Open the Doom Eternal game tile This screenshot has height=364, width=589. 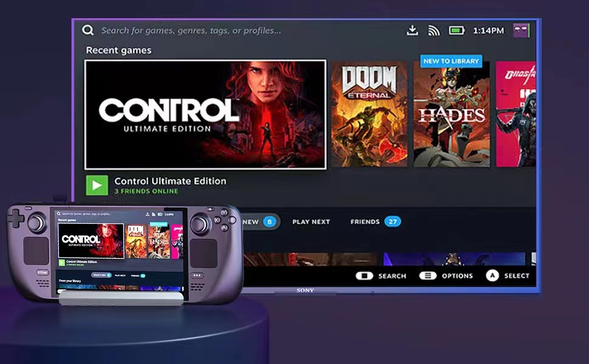370,112
